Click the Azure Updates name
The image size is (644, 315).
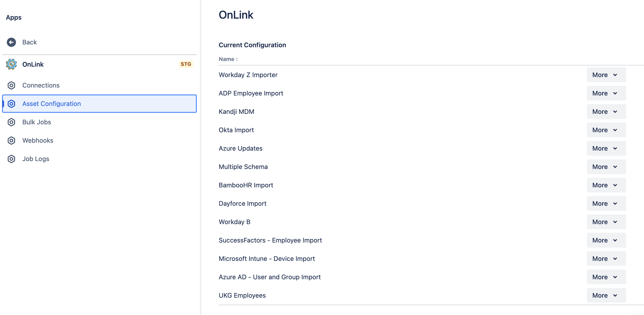tap(240, 148)
